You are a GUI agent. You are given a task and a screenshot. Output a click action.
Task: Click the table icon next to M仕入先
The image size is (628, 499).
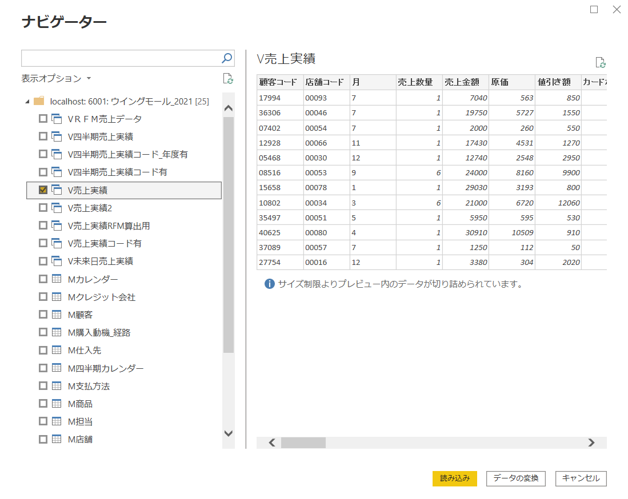point(57,350)
